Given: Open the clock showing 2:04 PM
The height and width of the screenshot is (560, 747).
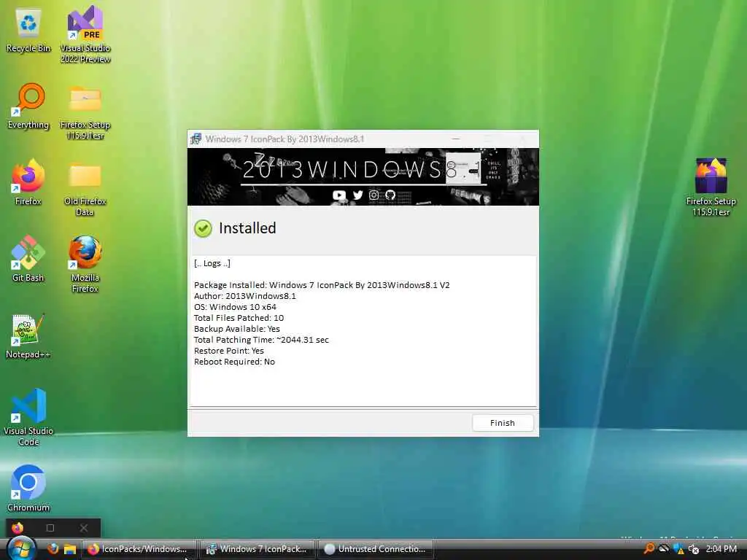Looking at the screenshot, I should pos(721,549).
